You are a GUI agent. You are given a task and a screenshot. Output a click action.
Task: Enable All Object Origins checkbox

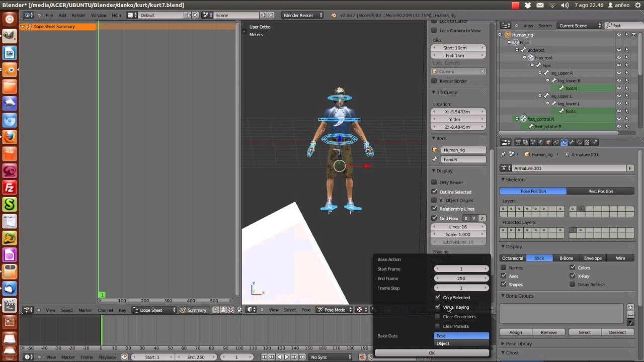pyautogui.click(x=434, y=200)
